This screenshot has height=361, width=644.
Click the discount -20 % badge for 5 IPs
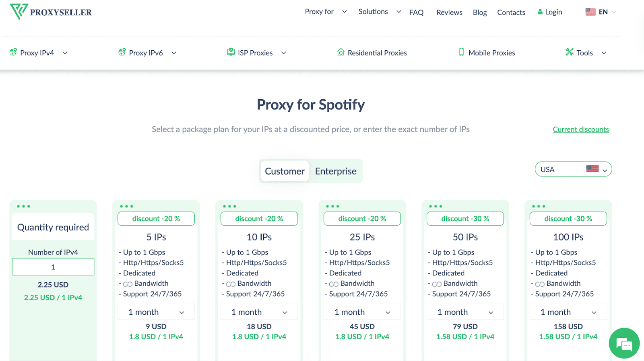[x=156, y=219]
